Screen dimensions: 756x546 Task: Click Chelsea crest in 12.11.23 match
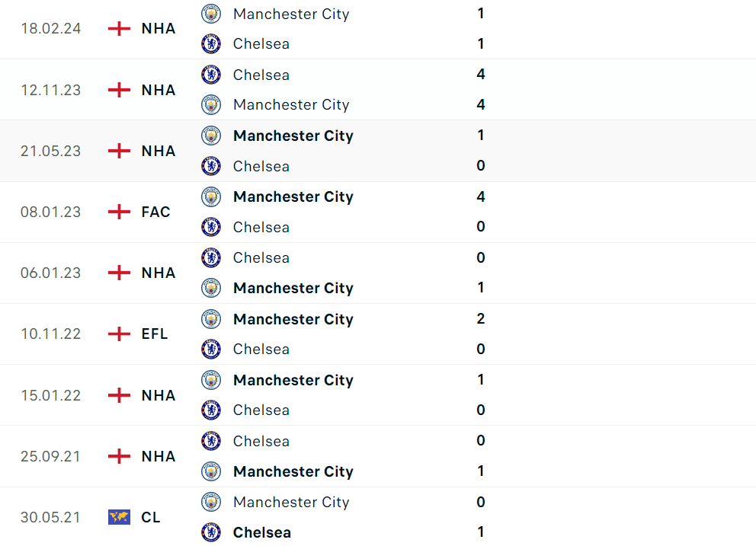tap(210, 75)
